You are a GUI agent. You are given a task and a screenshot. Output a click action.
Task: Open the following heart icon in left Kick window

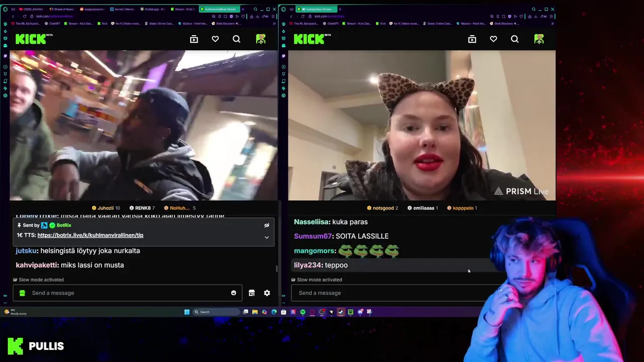pyautogui.click(x=215, y=39)
